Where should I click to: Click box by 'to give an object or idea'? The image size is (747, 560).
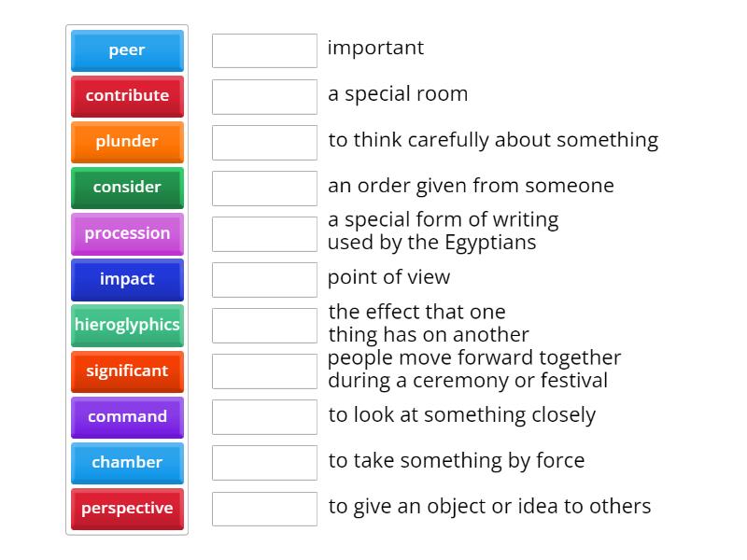pos(264,508)
